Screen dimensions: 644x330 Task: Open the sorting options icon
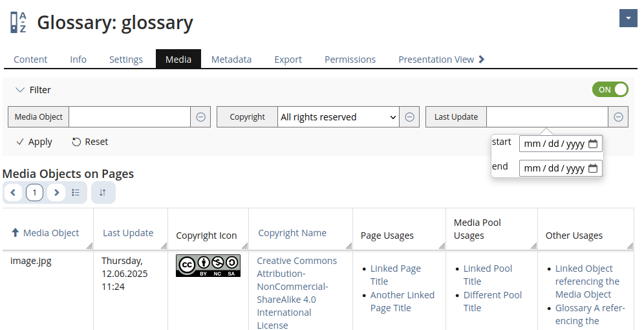tap(103, 192)
